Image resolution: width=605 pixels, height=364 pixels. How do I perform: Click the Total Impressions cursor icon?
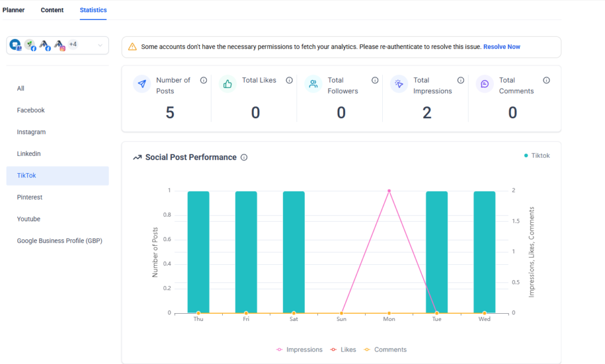pos(399,84)
